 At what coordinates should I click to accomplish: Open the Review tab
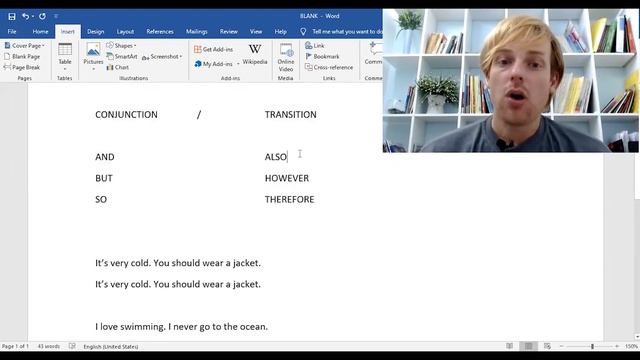click(229, 31)
